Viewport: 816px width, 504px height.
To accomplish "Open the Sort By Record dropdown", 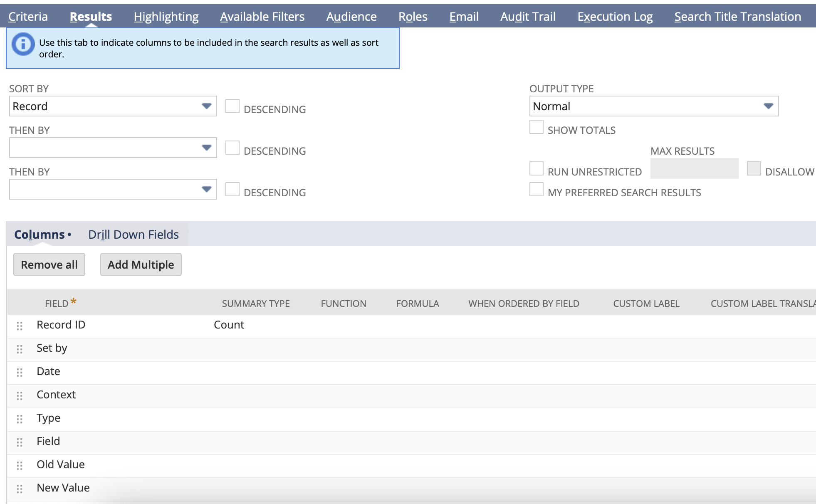I will (x=113, y=106).
